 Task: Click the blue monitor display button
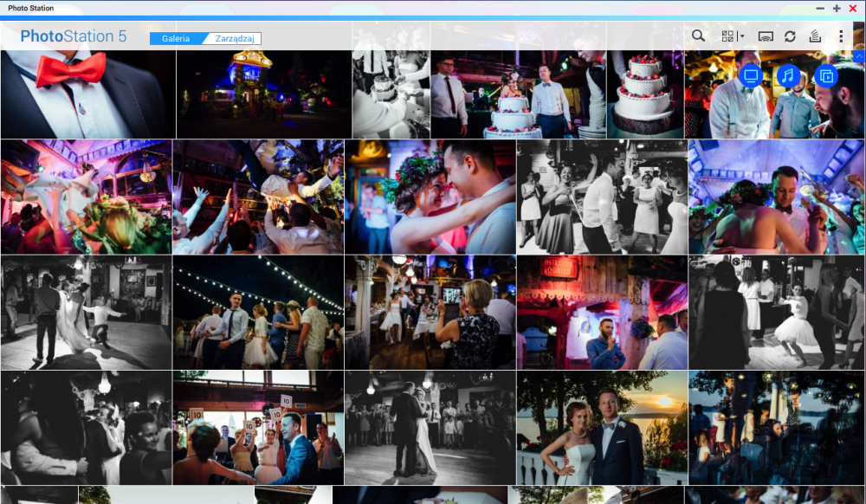coord(751,75)
